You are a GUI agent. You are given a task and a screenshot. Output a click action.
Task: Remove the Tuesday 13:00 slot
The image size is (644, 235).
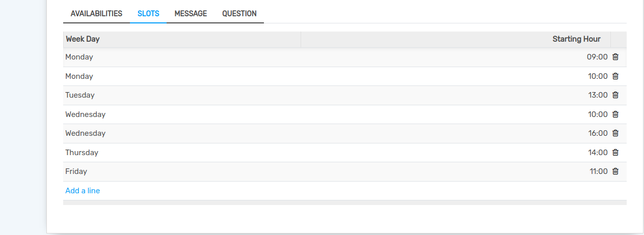(615, 95)
